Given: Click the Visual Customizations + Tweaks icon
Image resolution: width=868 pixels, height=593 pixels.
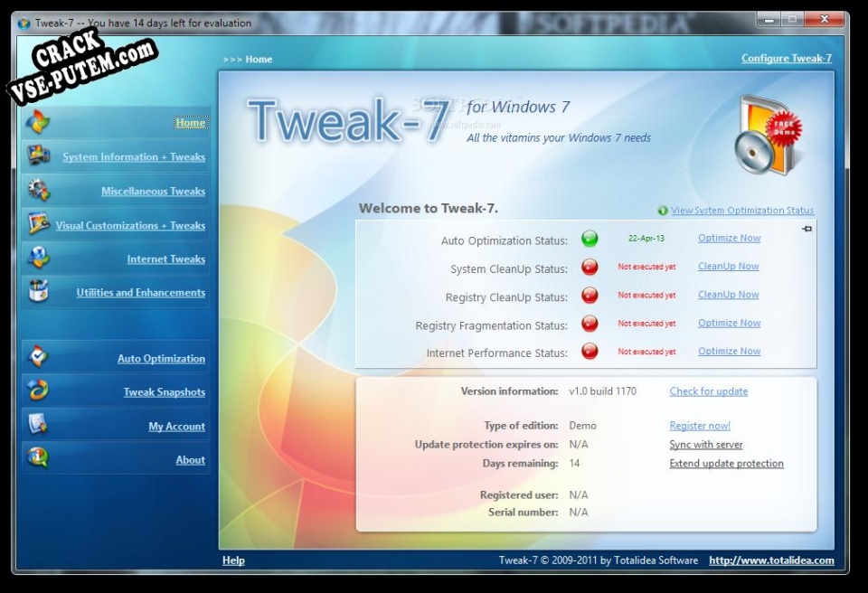Looking at the screenshot, I should (x=38, y=224).
